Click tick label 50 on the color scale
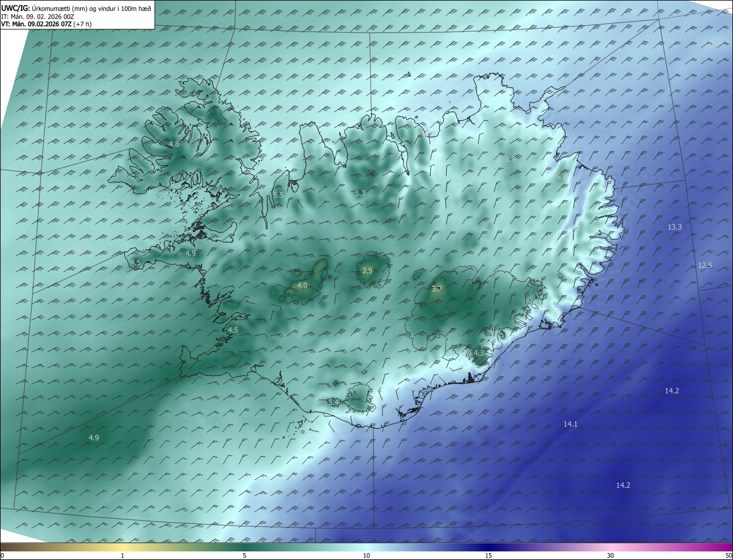This screenshot has height=560, width=733. (x=728, y=555)
